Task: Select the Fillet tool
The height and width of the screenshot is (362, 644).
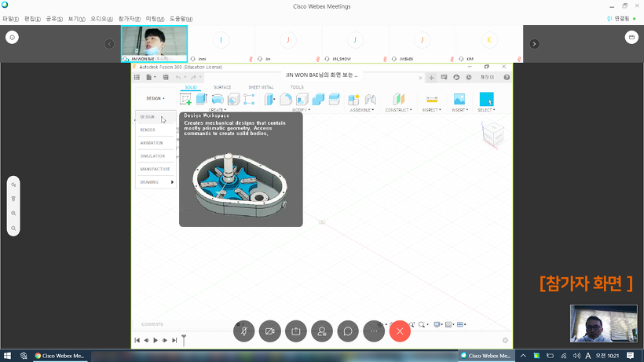Action: (286, 99)
